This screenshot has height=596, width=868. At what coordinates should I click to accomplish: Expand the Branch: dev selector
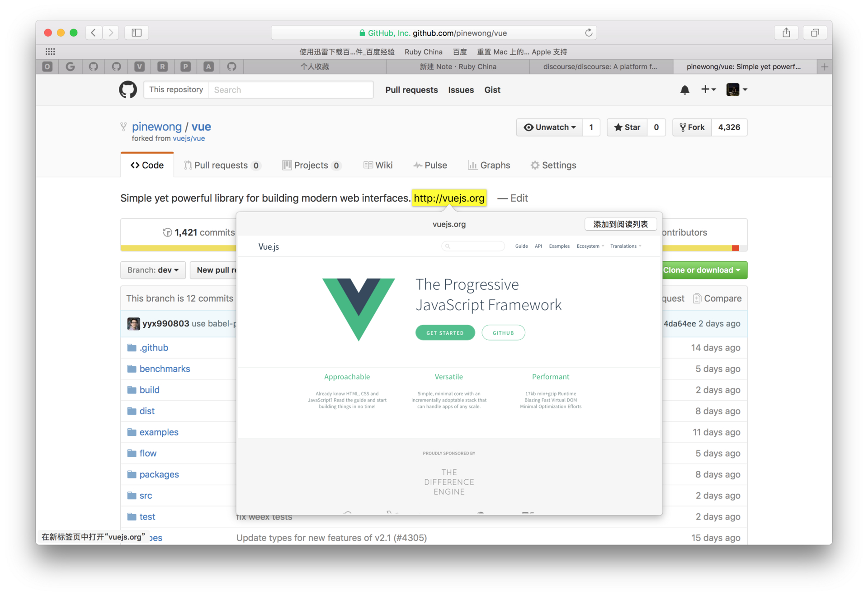click(x=153, y=270)
